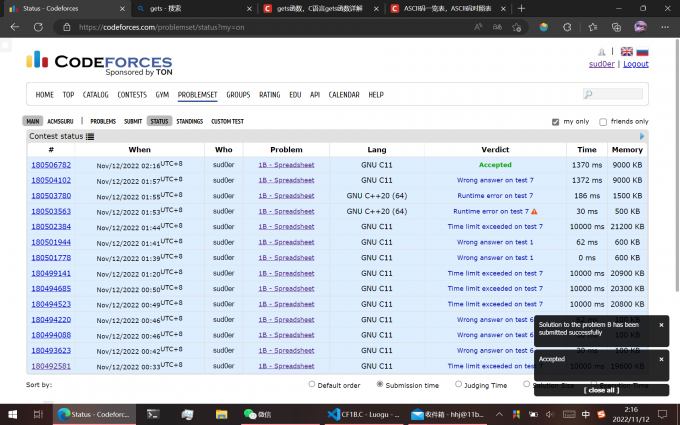Switch site language to the Russian flag
Screen dimensions: 680x425
(x=642, y=51)
